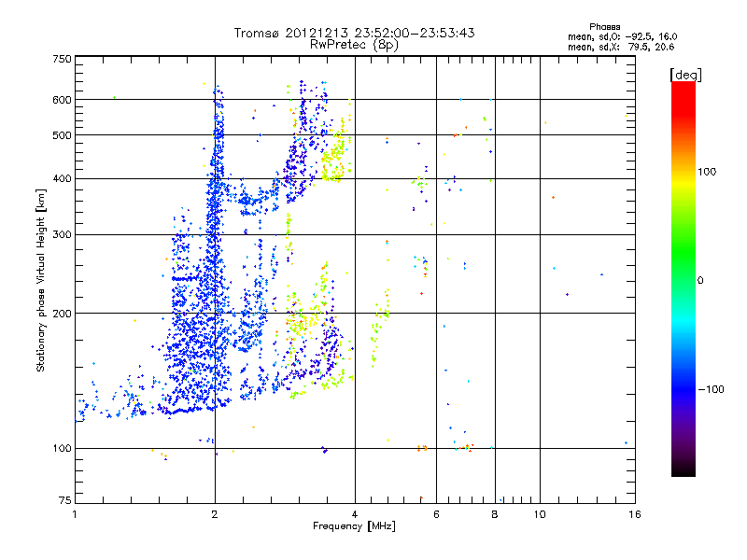
Task: Click the x-axis tick label '10'
Action: click(x=540, y=514)
